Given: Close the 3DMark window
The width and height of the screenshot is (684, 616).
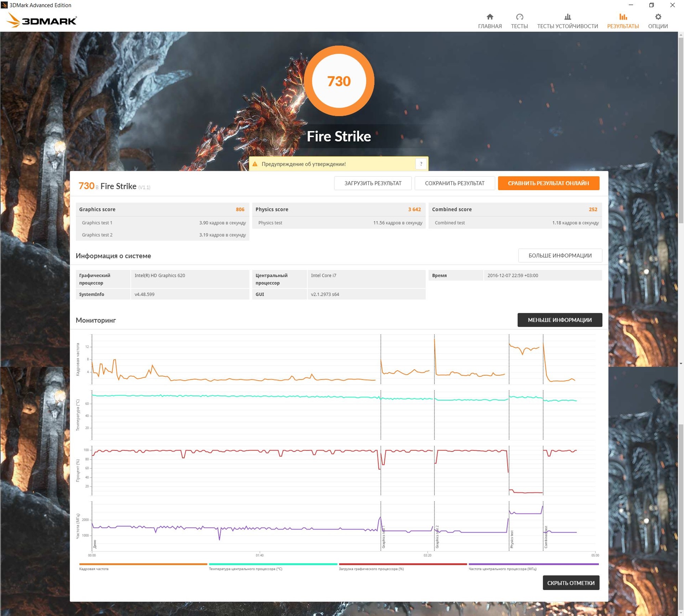Looking at the screenshot, I should pos(672,5).
